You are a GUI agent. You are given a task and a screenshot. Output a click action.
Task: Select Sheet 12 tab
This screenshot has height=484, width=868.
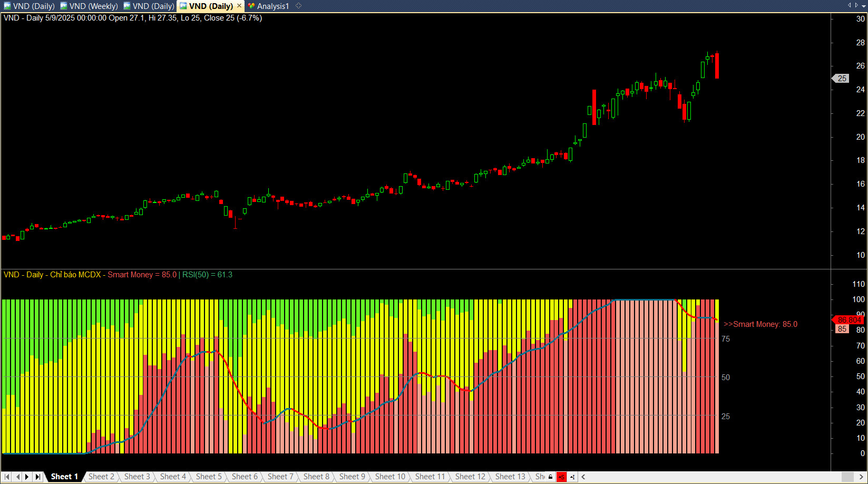[x=470, y=477]
